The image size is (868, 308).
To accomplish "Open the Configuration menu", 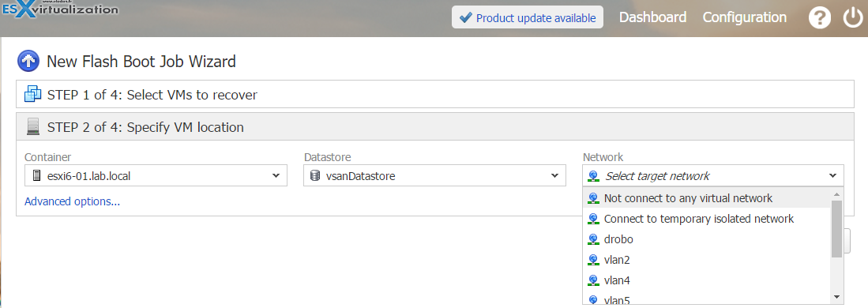I will coord(745,17).
